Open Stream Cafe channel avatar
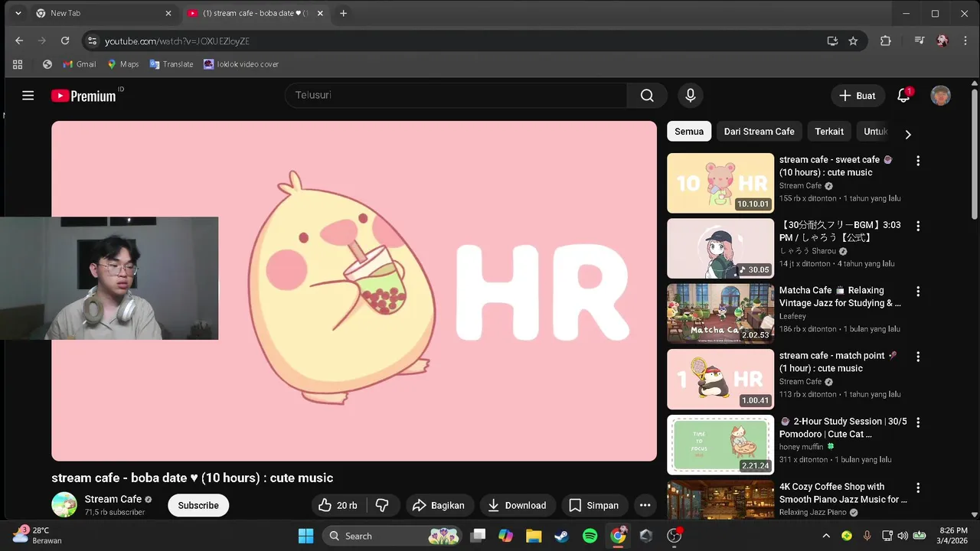 point(64,505)
